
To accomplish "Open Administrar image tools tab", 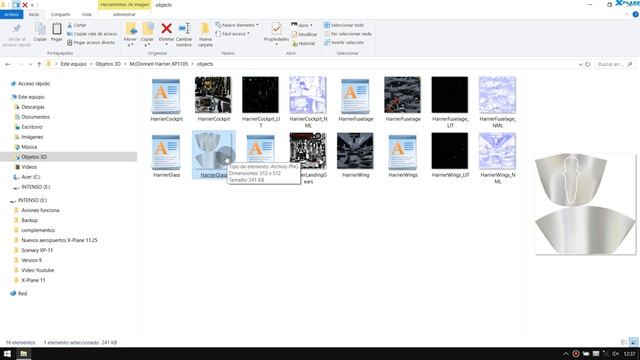I will (124, 14).
